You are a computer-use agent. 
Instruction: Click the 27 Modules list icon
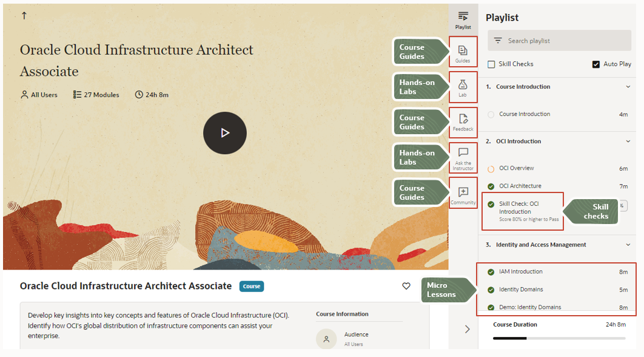click(x=77, y=95)
